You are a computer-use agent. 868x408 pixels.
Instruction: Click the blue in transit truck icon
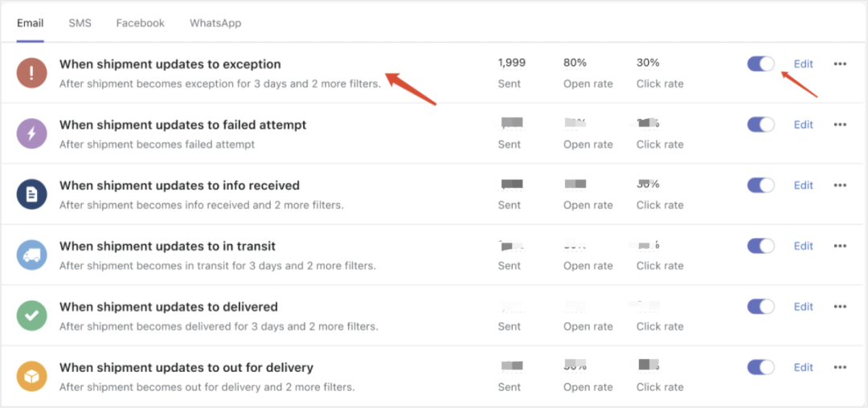pyautogui.click(x=31, y=255)
